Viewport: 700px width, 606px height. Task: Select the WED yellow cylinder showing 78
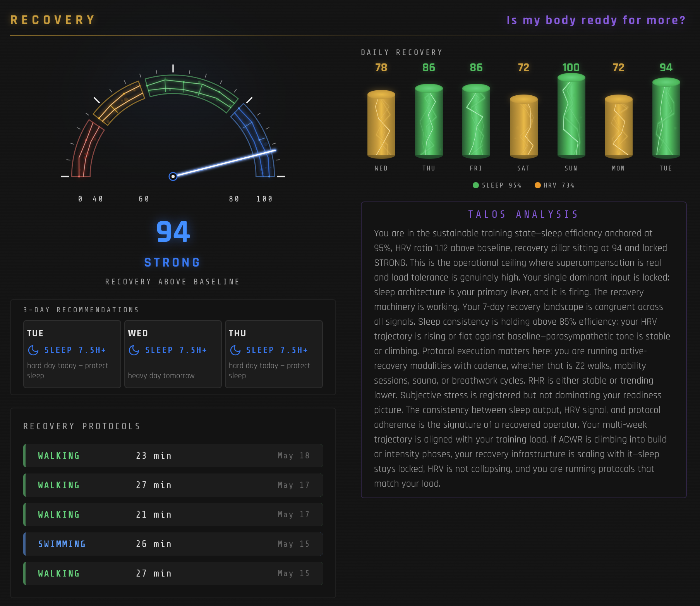(x=381, y=124)
